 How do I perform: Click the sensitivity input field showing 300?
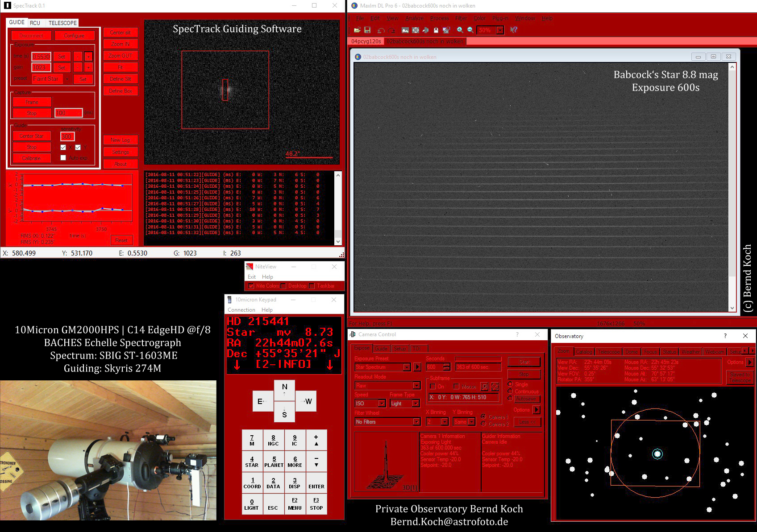pyautogui.click(x=67, y=136)
